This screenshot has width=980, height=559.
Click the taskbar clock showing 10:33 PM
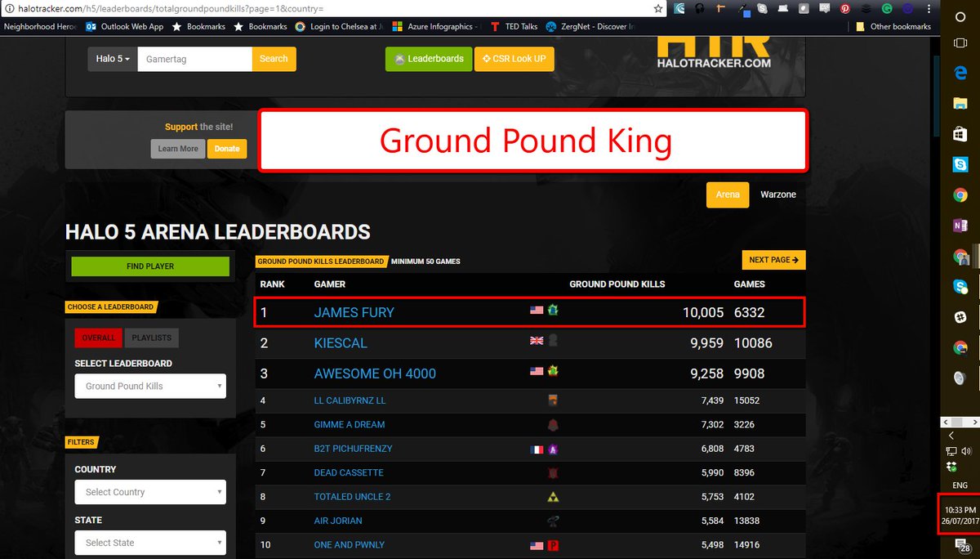click(960, 515)
